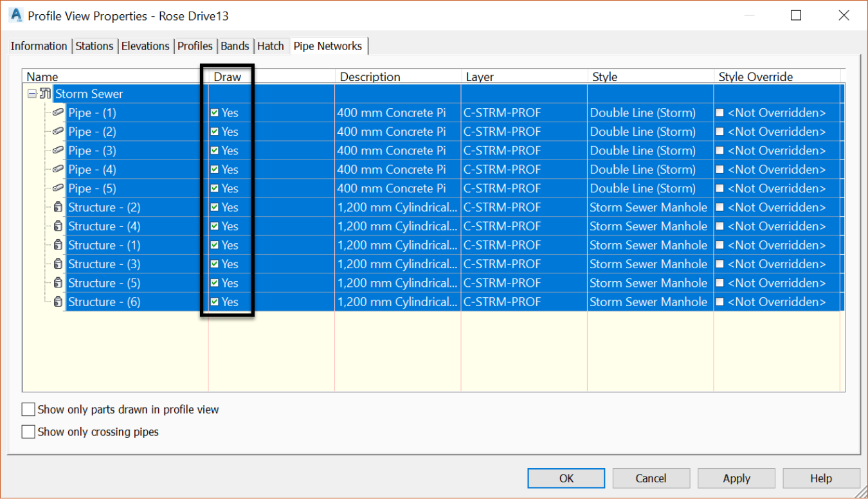Click the structure icon beside Structure - (2)
Screen dimensions: 868x499
[x=58, y=207]
